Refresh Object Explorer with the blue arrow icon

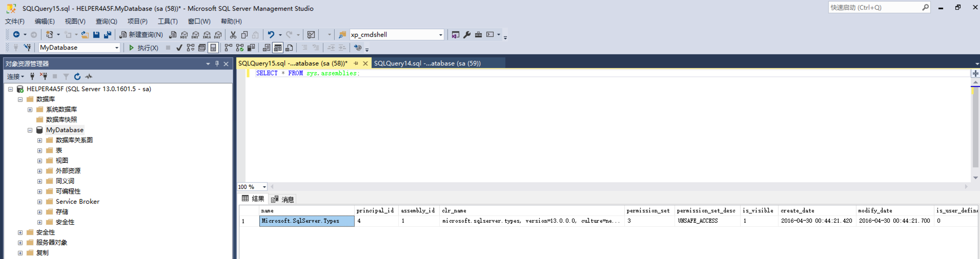click(x=77, y=77)
